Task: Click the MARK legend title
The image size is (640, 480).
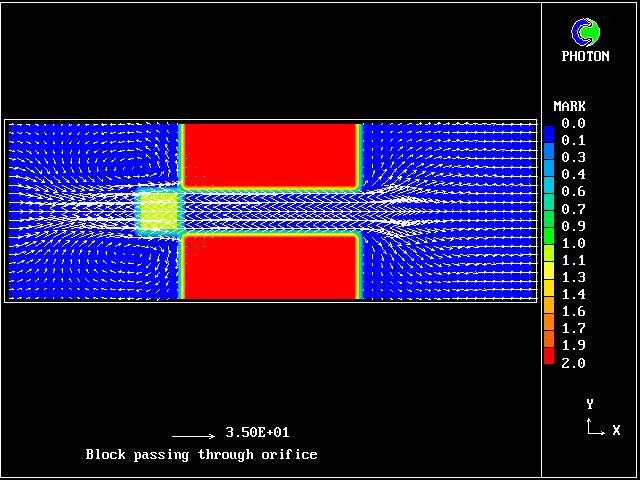Action: point(570,106)
